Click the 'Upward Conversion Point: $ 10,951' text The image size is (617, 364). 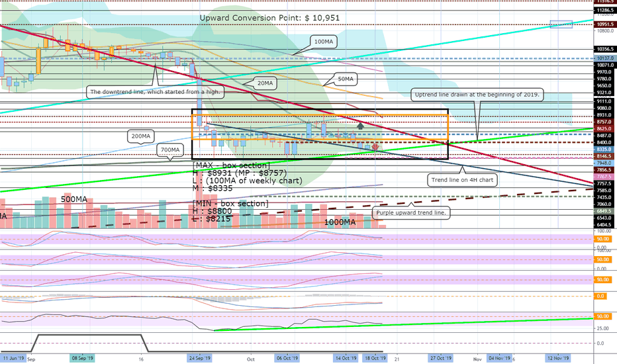click(269, 18)
